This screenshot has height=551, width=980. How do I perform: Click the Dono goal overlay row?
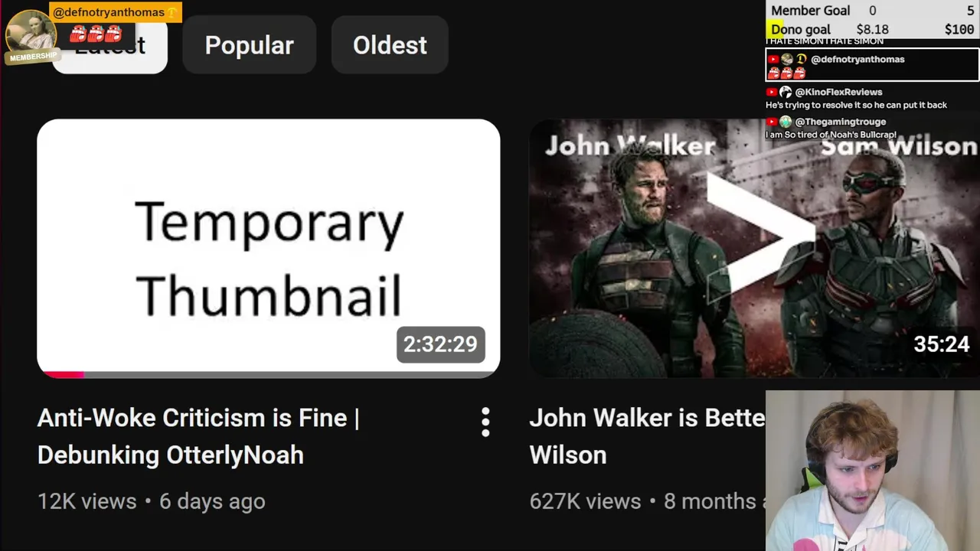point(872,29)
